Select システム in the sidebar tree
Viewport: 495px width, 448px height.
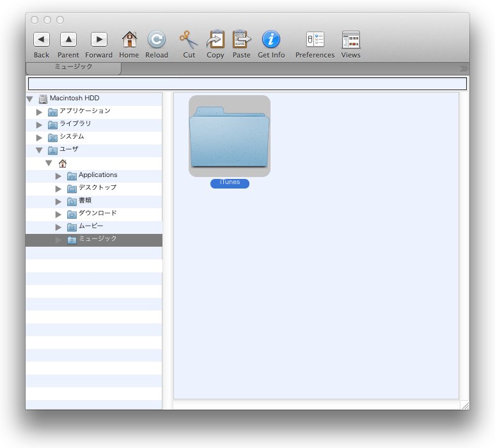pyautogui.click(x=94, y=137)
